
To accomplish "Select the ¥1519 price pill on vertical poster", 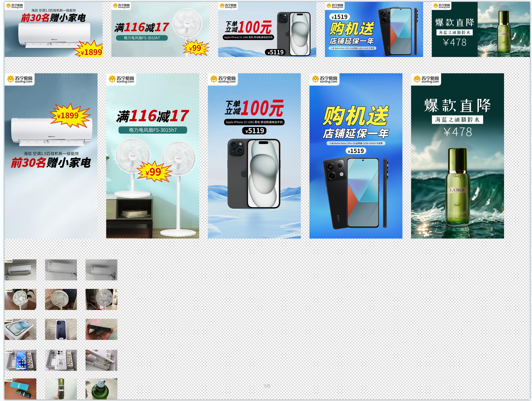I will (356, 151).
